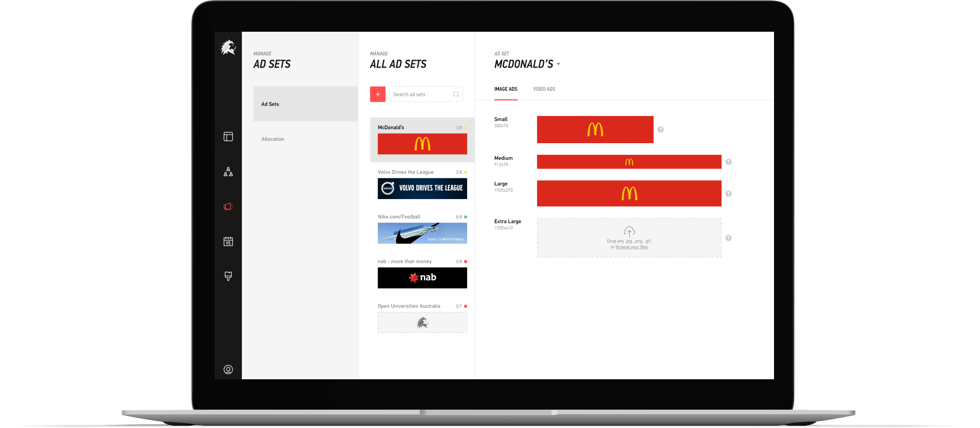Screen dimensions: 980x428
Task: Open the calendar/scheduling icon
Action: click(229, 243)
